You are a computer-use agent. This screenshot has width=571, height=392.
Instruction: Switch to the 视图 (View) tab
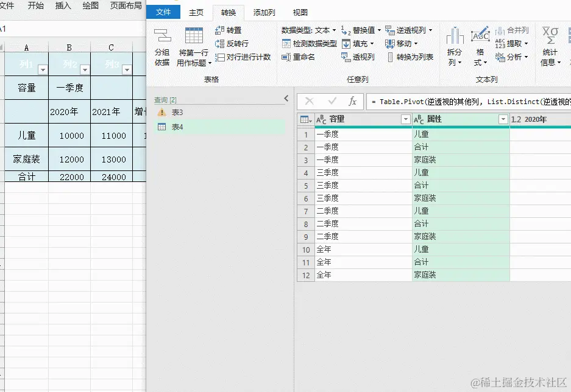coord(300,12)
